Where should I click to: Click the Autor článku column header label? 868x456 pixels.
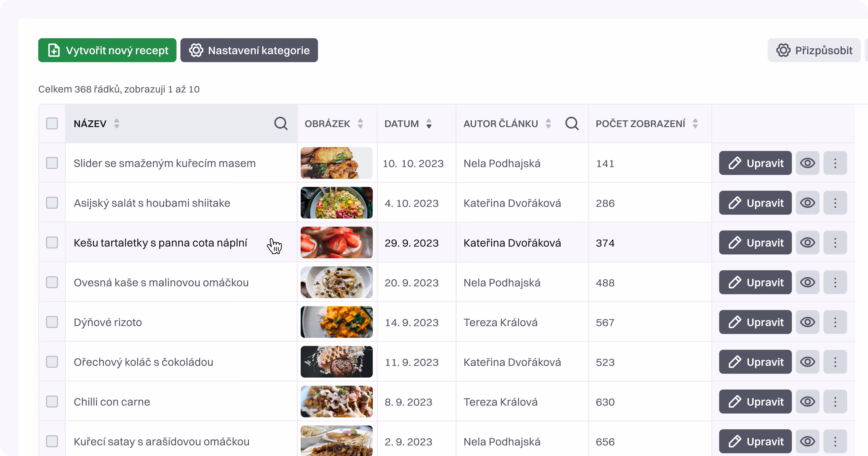pos(500,123)
